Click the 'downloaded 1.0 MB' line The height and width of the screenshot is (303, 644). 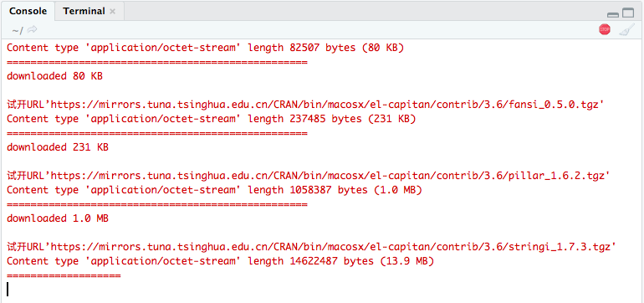click(58, 218)
